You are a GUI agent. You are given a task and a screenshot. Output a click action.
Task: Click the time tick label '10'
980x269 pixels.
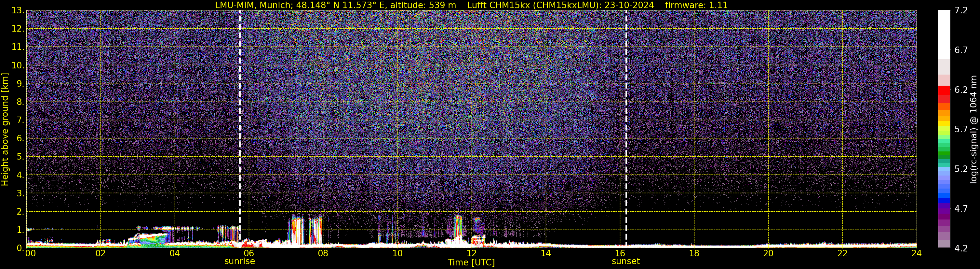[397, 253]
